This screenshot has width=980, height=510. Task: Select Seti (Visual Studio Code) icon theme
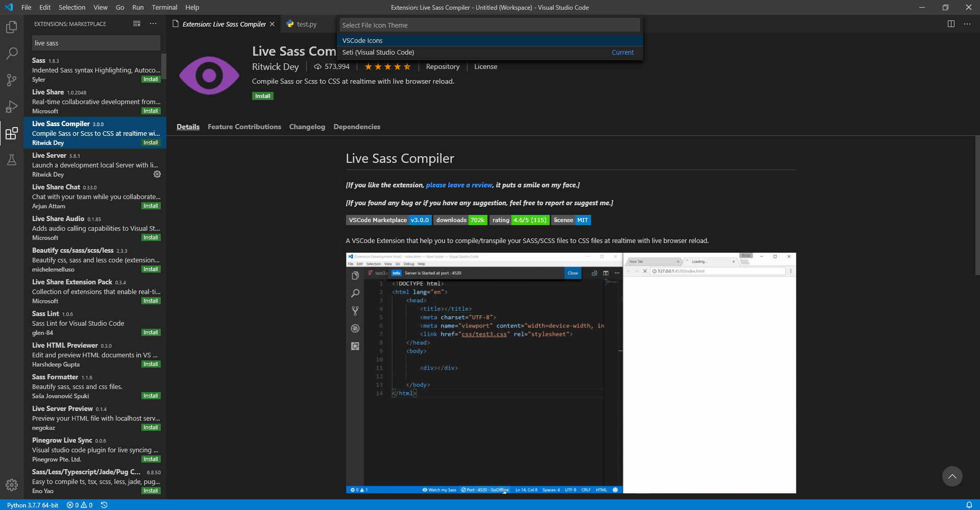[x=490, y=52]
